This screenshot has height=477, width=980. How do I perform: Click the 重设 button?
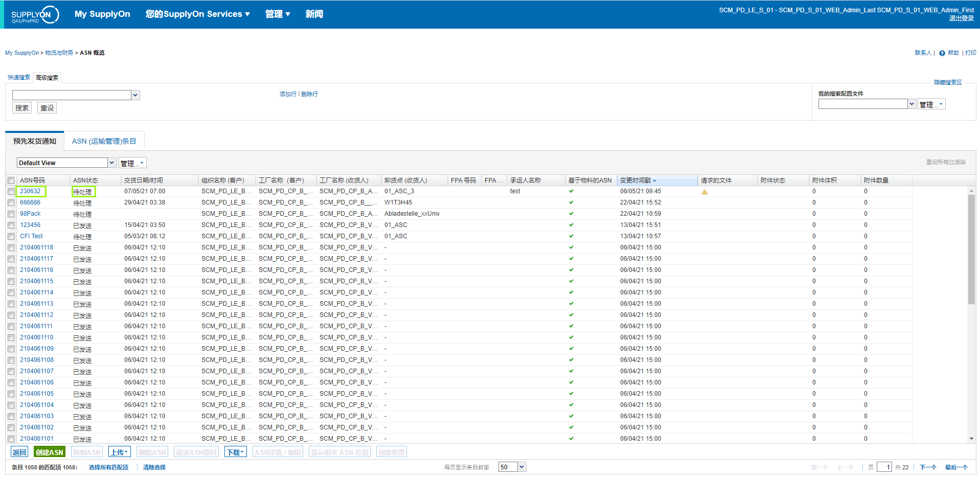coord(47,108)
